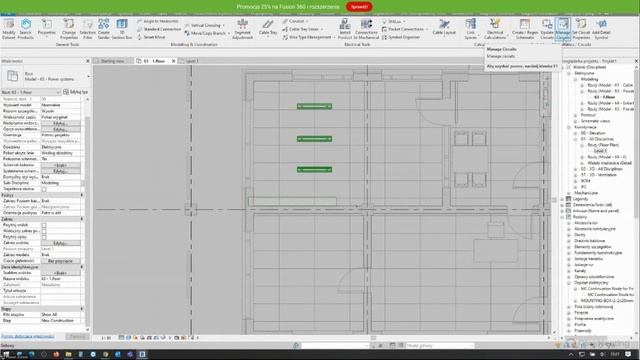Toggle the second checkbox in Zakres section
The height and width of the screenshot is (360, 640).
click(x=44, y=231)
